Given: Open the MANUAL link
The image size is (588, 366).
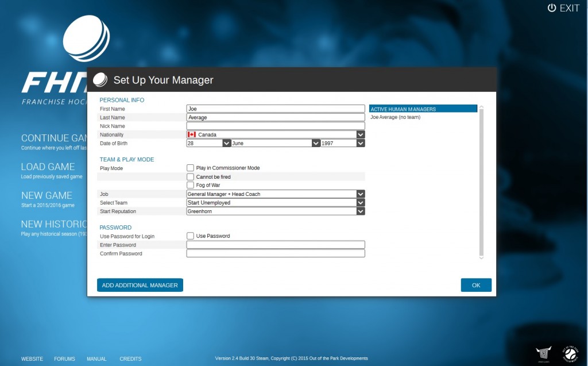Looking at the screenshot, I should 96,359.
